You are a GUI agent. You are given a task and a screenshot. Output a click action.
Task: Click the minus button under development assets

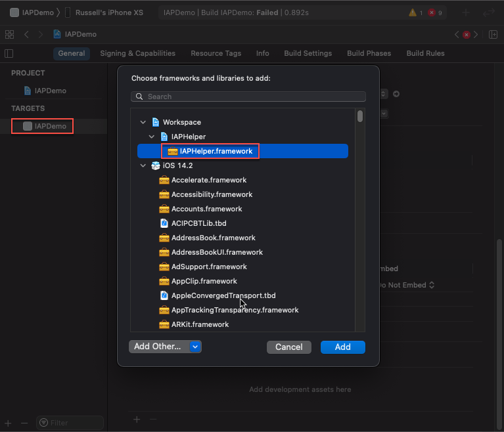153,420
